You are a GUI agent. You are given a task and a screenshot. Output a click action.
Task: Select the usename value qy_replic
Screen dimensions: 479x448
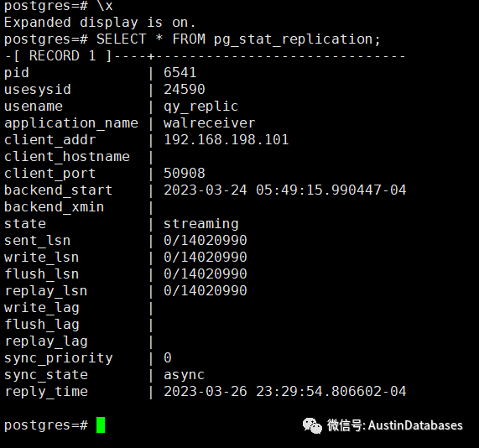tap(200, 107)
